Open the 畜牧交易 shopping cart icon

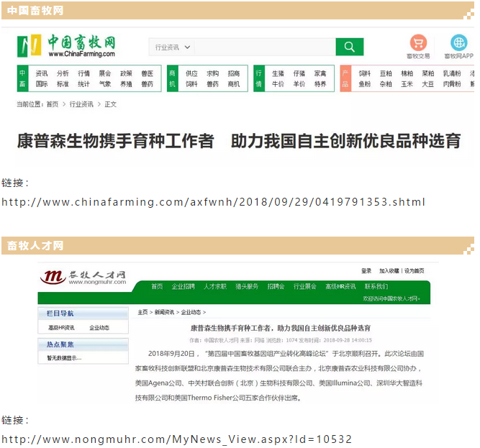click(x=418, y=43)
